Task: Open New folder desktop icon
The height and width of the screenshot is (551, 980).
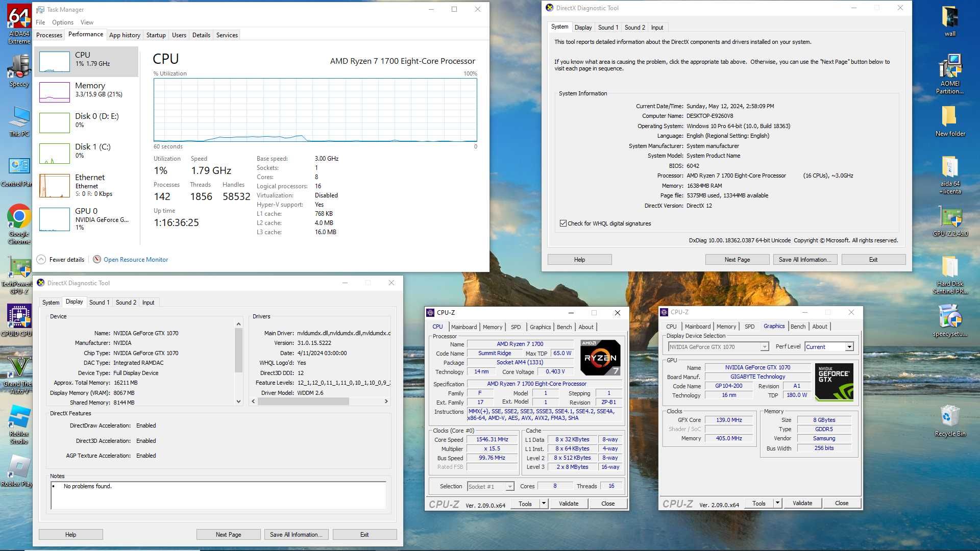Action: point(950,121)
